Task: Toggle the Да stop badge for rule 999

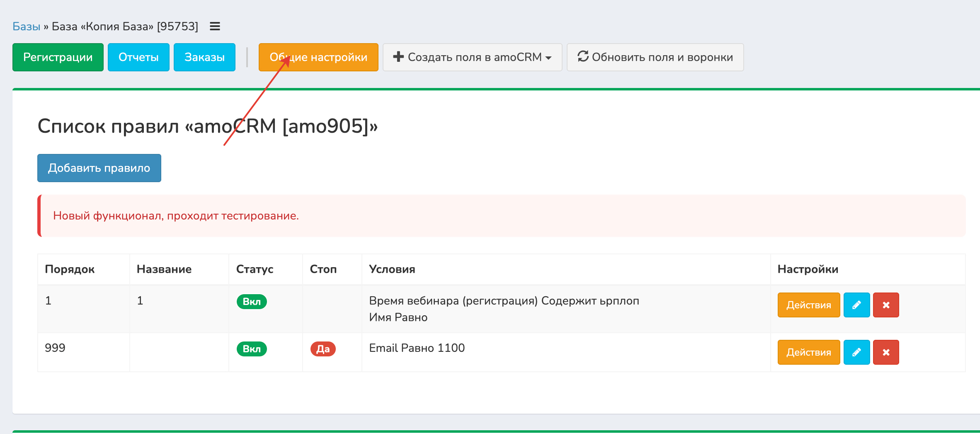Action: (x=323, y=349)
